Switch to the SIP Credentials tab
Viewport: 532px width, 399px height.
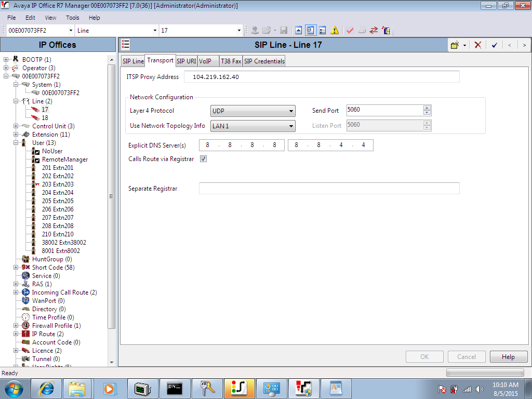pyautogui.click(x=264, y=61)
